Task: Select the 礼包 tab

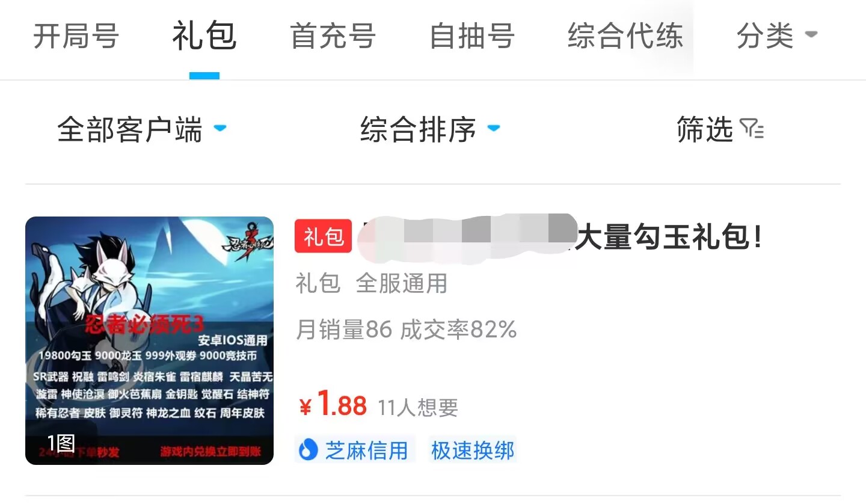Action: (204, 36)
